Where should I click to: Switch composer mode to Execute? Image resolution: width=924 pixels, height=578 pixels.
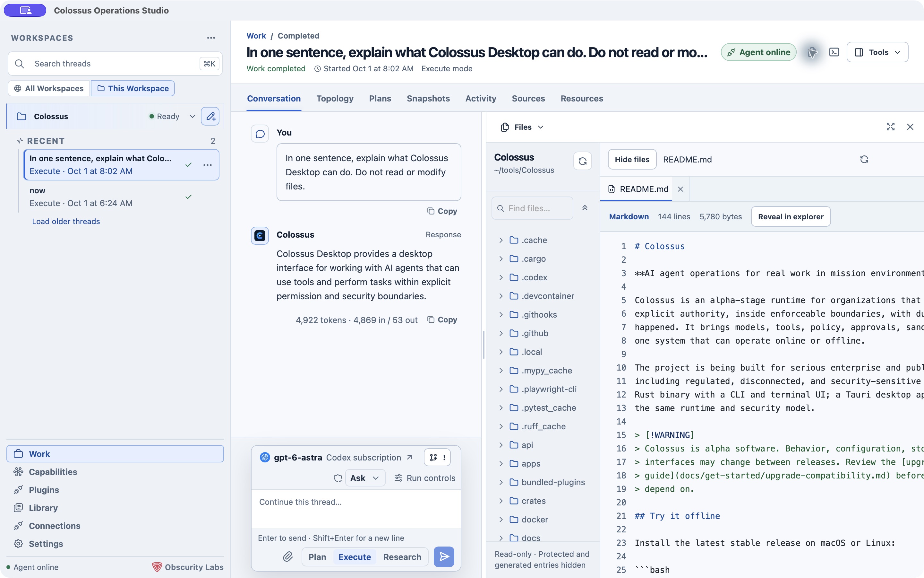[354, 557]
